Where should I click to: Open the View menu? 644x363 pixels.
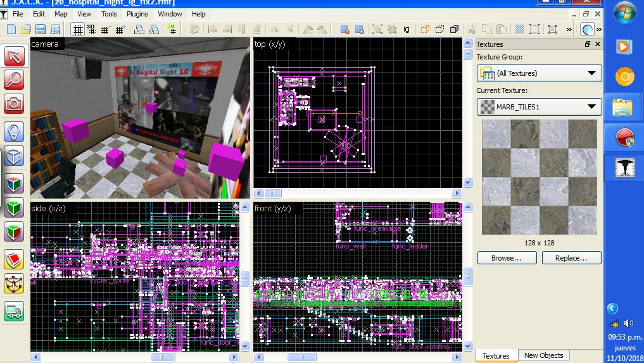click(84, 14)
